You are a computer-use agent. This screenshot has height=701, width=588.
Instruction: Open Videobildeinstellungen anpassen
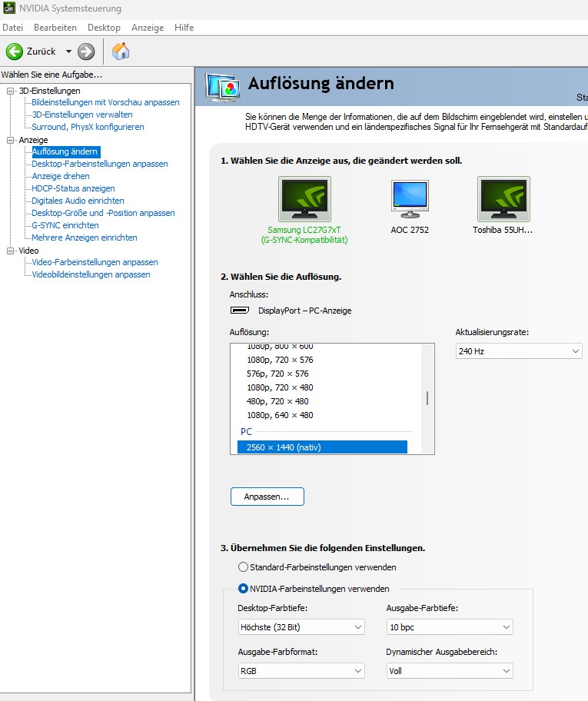91,274
